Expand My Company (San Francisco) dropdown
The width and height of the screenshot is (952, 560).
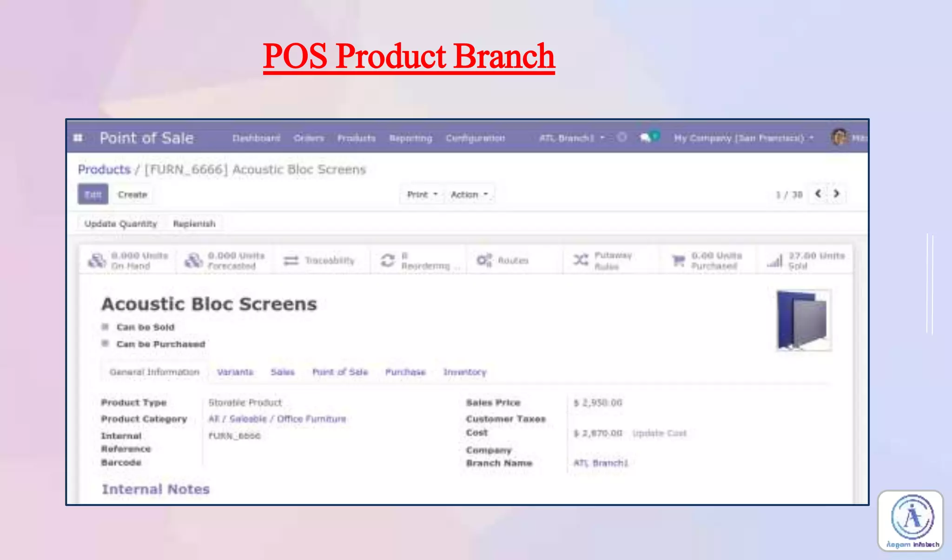click(744, 138)
